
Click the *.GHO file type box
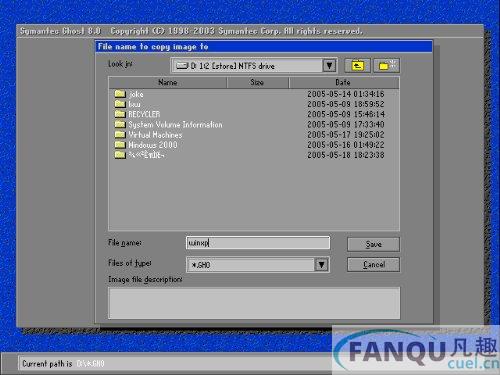[258, 265]
